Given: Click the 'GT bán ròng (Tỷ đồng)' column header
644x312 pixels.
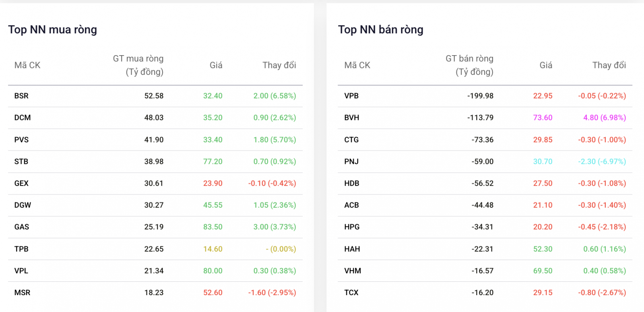Looking at the screenshot, I should 469,65.
